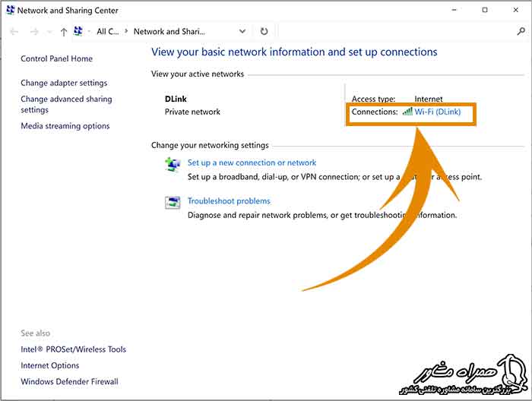Select the Network and Shari... breadcrumb
532x401 pixels.
169,32
